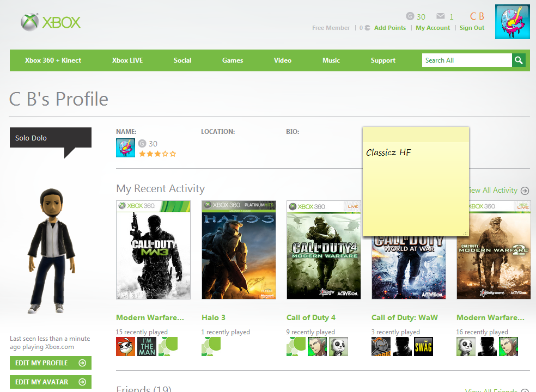Viewport: 536px width, 392px height.
Task: Click the sticky note resize grip
Action: click(x=465, y=232)
